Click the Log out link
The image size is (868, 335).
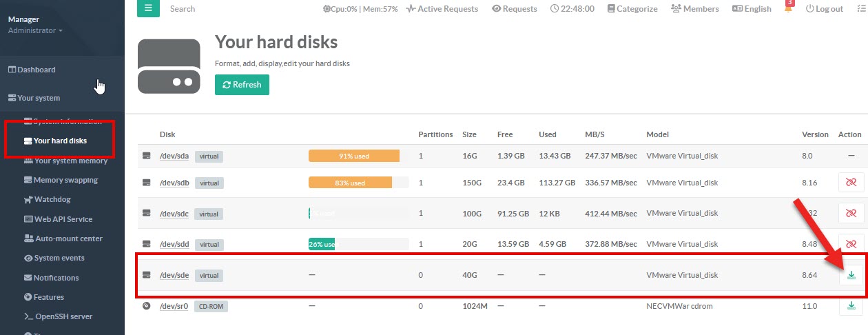pyautogui.click(x=824, y=9)
